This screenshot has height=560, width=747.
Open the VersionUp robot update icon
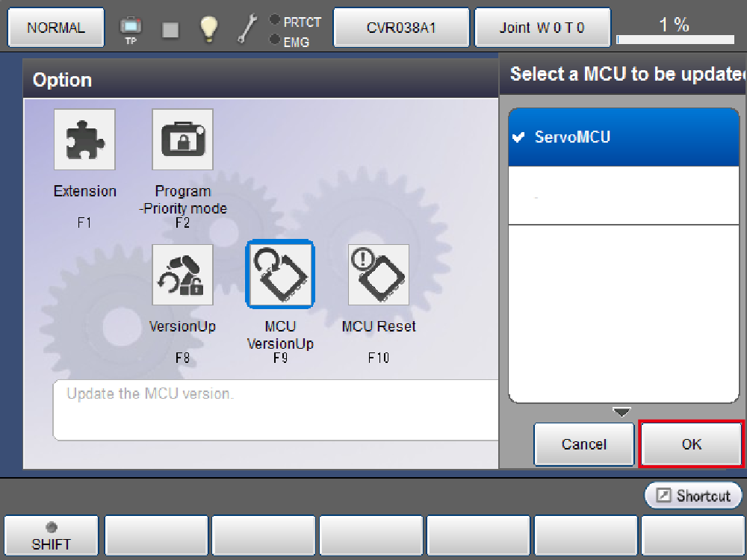tap(182, 275)
